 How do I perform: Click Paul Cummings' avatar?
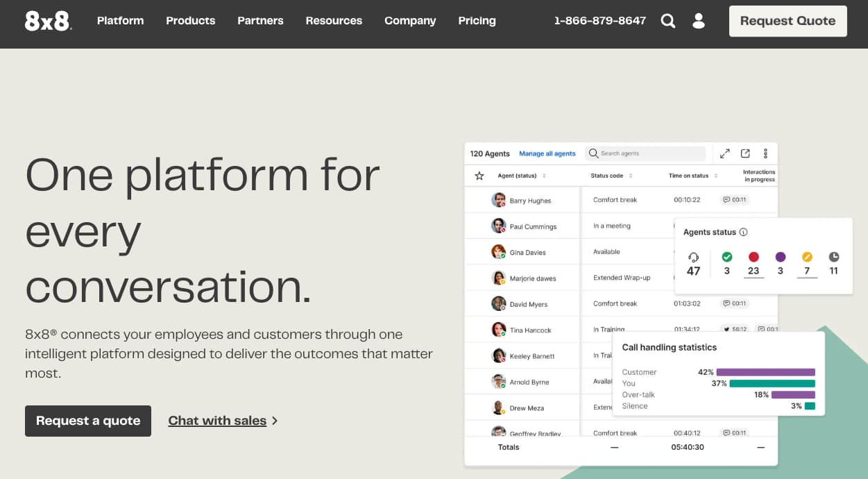499,226
